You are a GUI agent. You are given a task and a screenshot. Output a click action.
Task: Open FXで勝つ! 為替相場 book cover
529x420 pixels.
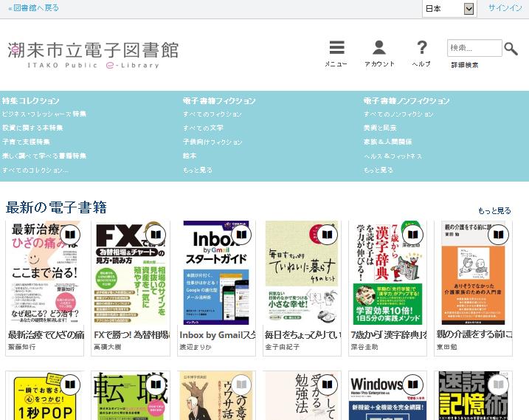point(131,273)
